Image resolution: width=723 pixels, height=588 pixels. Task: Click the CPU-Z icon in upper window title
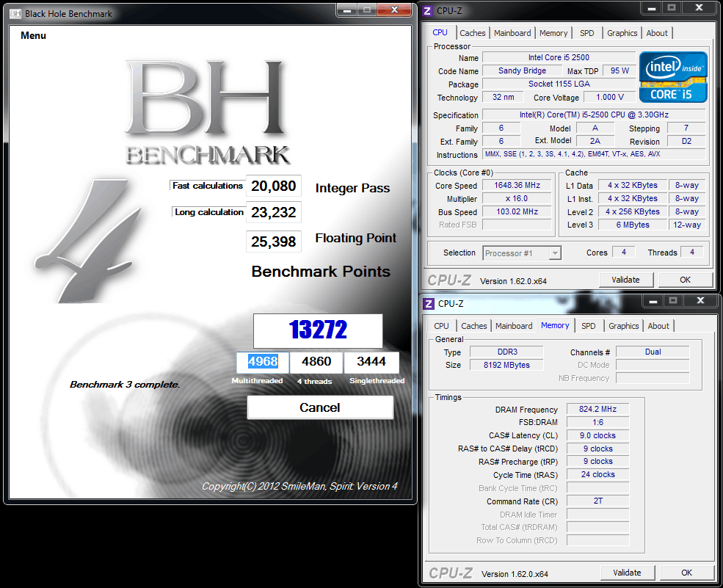(x=427, y=10)
